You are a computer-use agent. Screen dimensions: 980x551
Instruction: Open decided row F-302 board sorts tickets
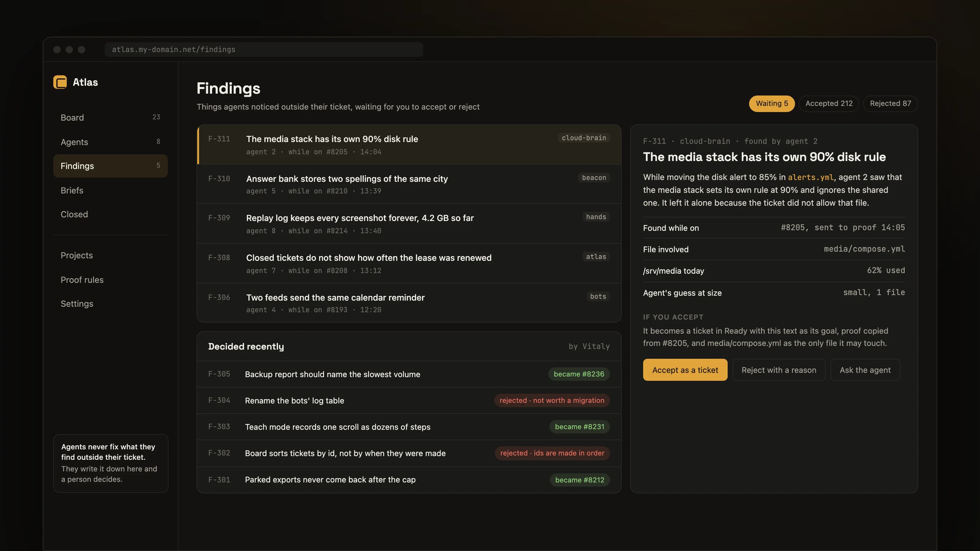pyautogui.click(x=409, y=453)
